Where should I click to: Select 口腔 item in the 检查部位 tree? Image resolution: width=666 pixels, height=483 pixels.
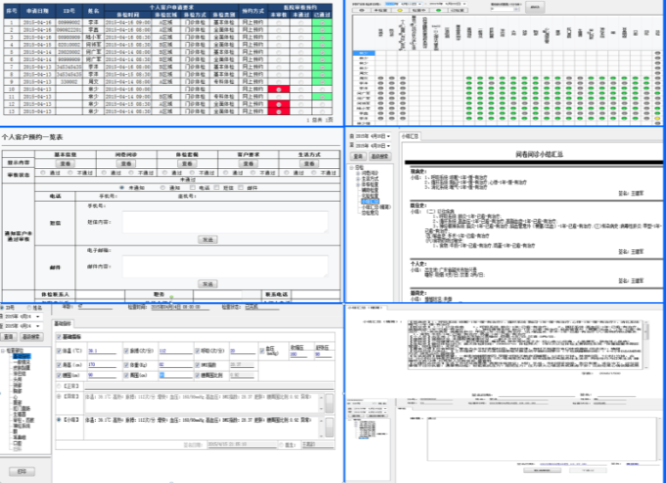pos(17,443)
